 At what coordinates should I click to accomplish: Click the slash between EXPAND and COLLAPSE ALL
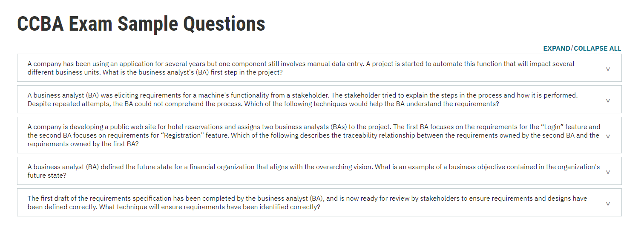pyautogui.click(x=572, y=49)
